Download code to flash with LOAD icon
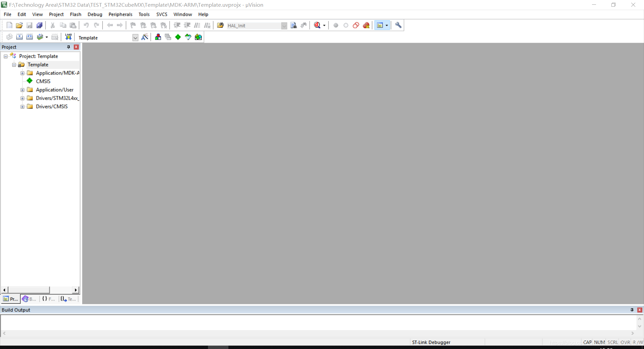This screenshot has width=644, height=349. coord(68,37)
